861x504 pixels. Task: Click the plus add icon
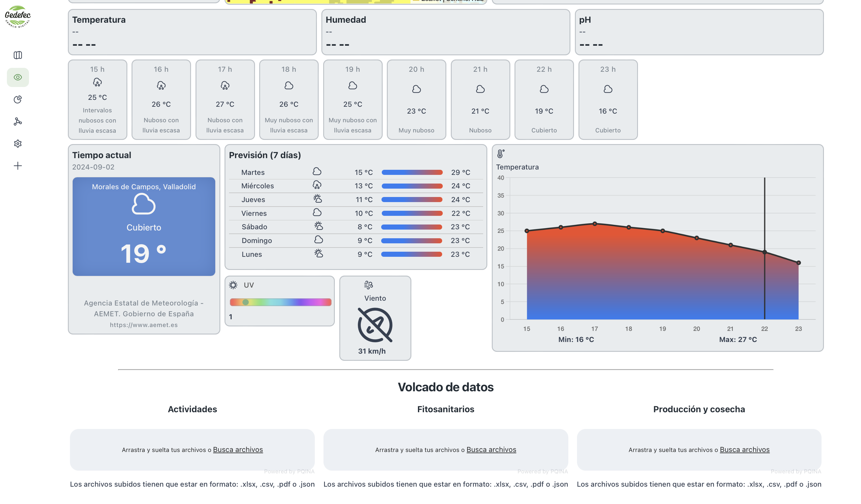[x=18, y=166]
